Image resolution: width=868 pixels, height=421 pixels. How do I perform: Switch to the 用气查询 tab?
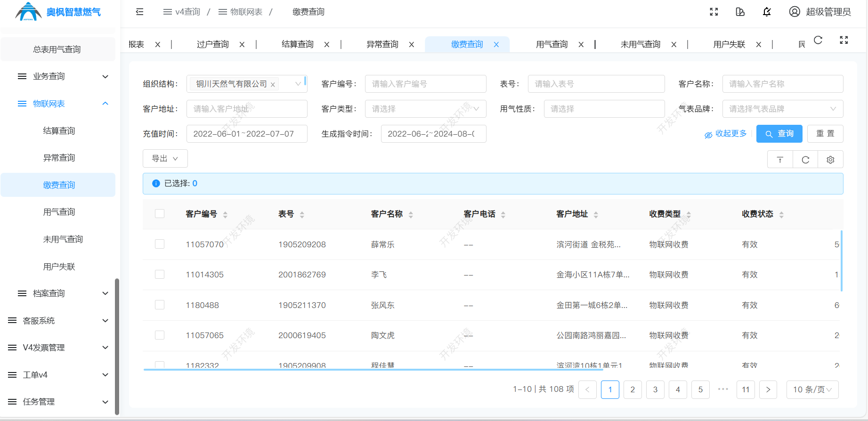tap(552, 44)
